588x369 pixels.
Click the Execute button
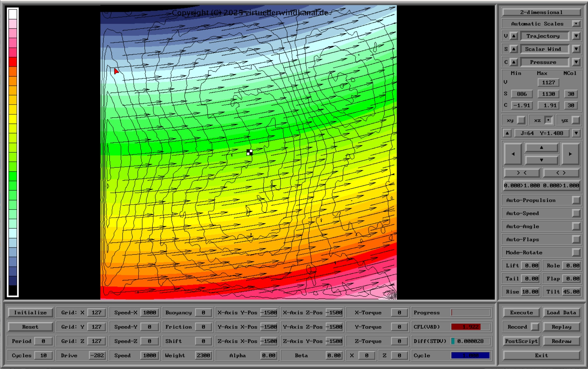[521, 312]
